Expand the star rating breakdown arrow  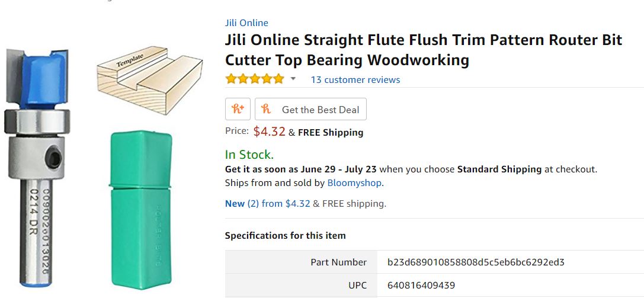[x=293, y=79]
